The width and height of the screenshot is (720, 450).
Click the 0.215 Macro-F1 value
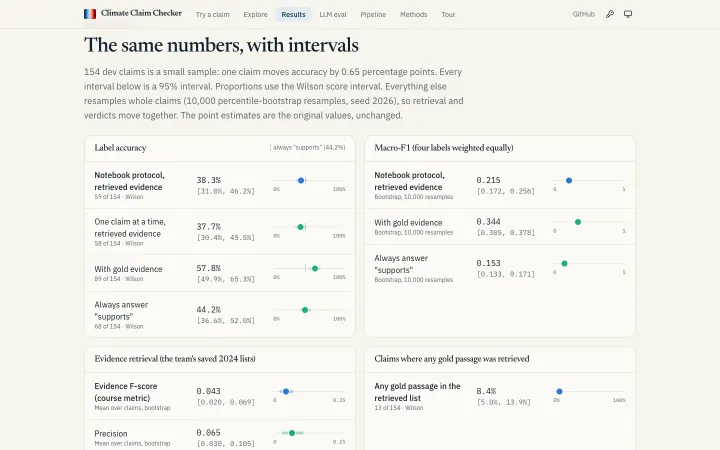[488, 180]
